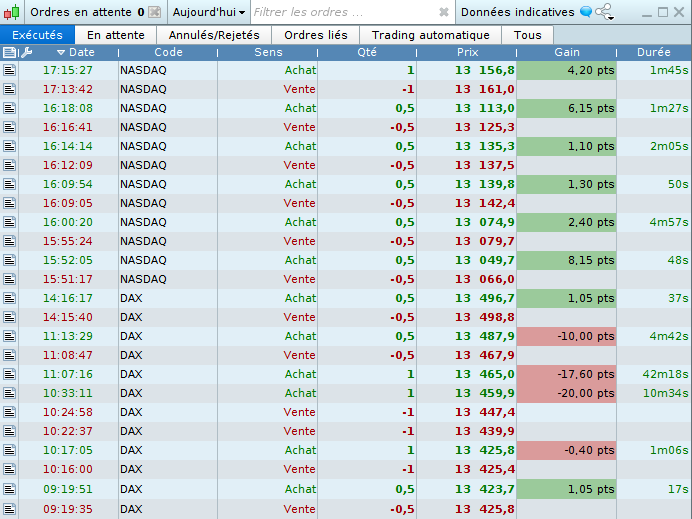Open details icon for 09:19:35 order
692x519 pixels.
point(10,509)
